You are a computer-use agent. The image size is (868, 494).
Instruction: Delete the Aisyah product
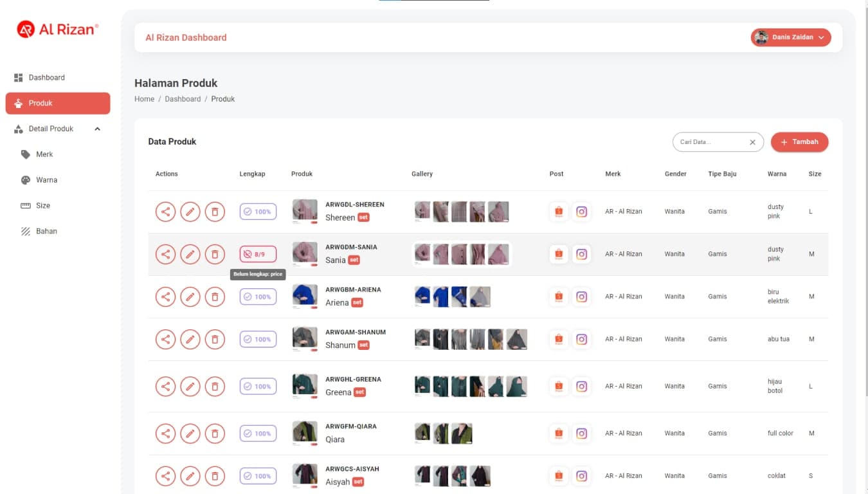click(215, 476)
